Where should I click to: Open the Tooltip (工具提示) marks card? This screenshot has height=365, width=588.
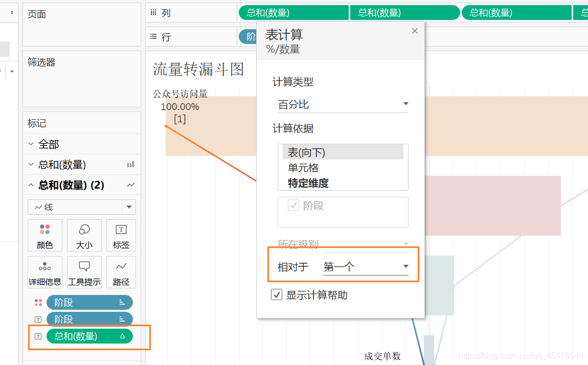click(84, 272)
